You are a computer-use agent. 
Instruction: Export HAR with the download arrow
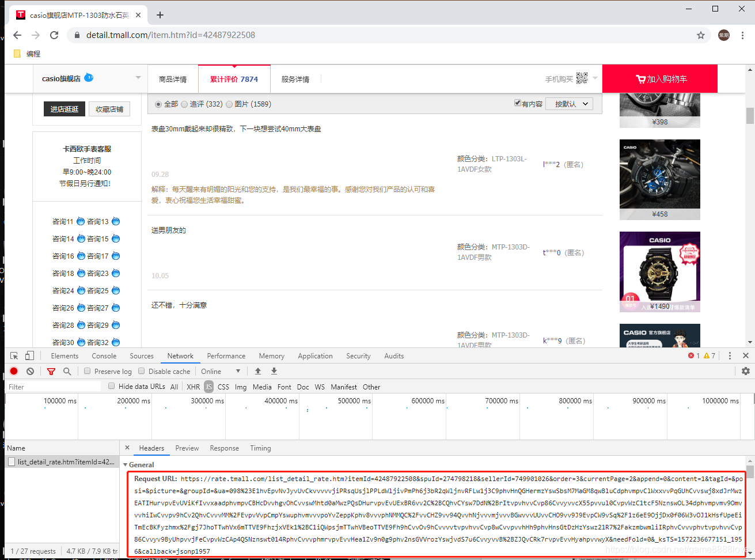tap(274, 371)
